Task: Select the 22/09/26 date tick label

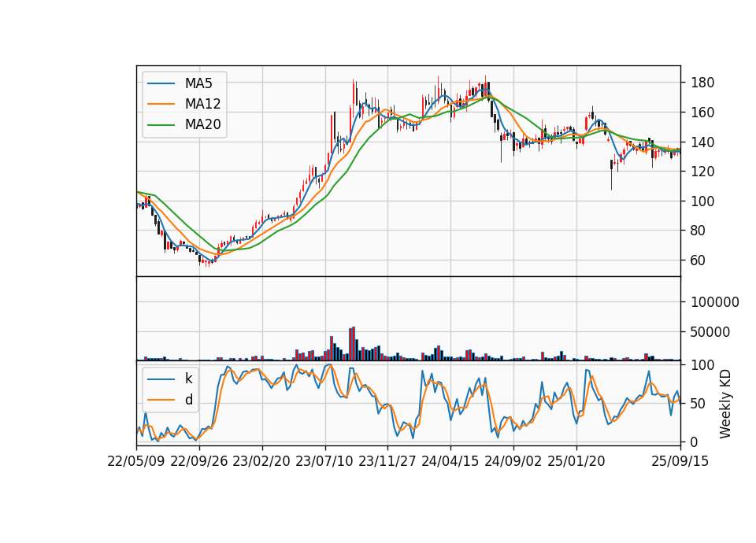Action: [199, 461]
